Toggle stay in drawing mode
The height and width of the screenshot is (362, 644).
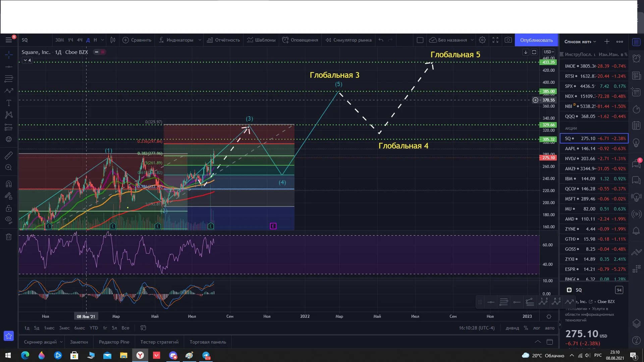click(9, 196)
